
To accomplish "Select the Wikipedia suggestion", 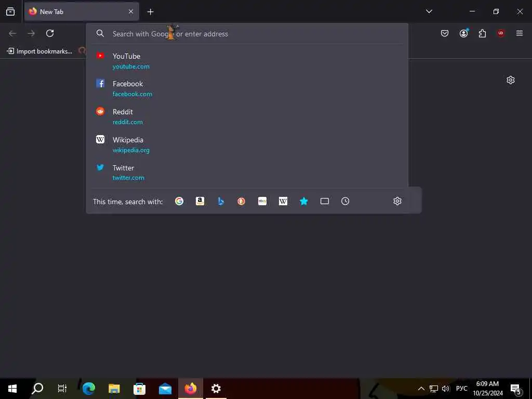I will point(247,144).
